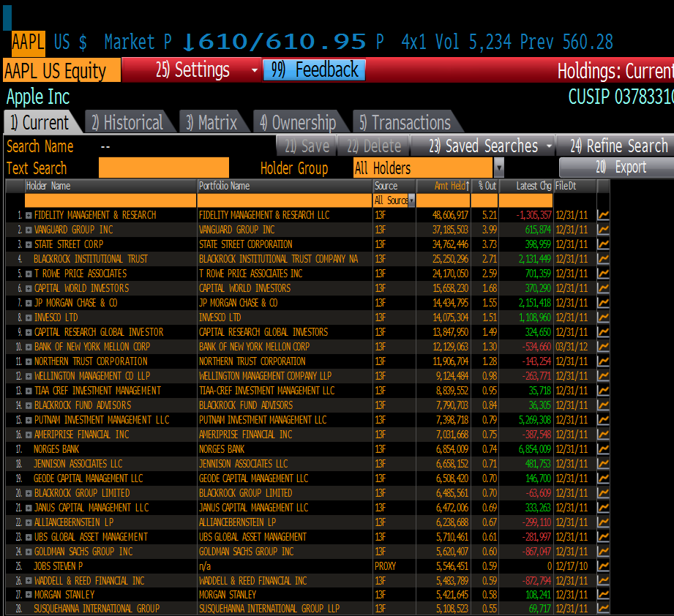Click Geode Capital Management LLC holder name
The height and width of the screenshot is (616, 674).
pos(88,478)
